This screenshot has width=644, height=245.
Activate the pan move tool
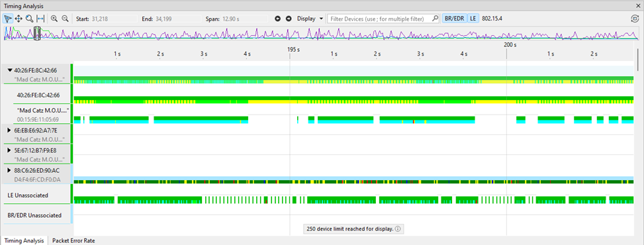click(19, 19)
